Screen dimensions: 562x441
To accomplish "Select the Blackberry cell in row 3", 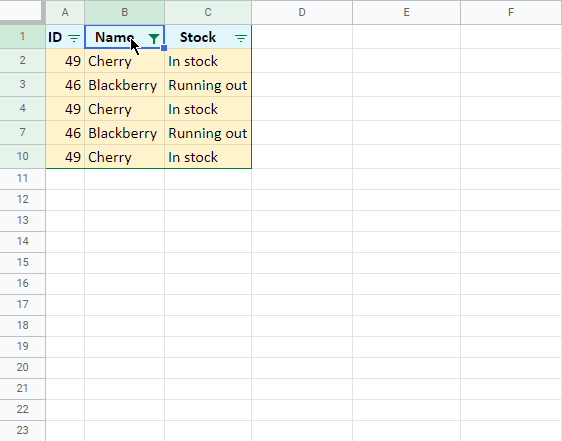I will [124, 85].
